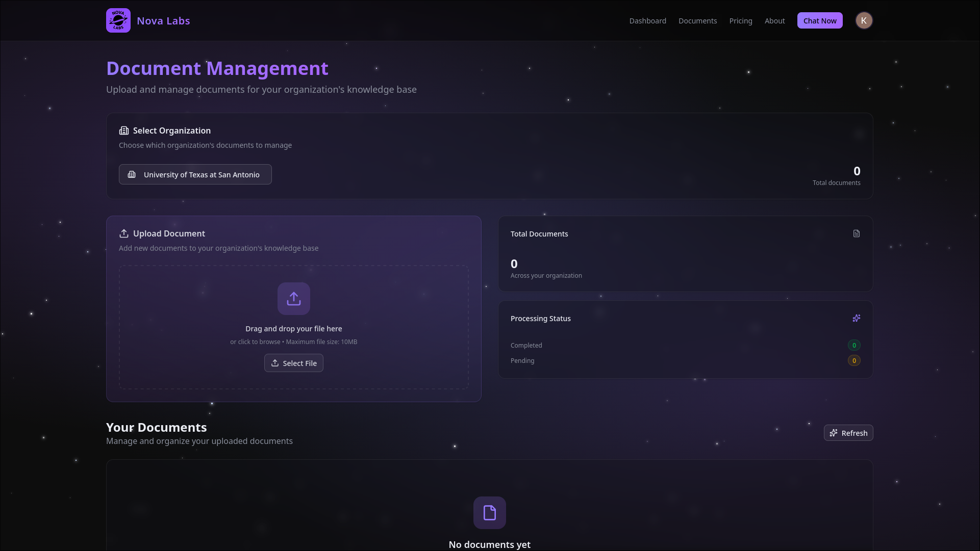Click the Drag and drop your file here zone

294,329
